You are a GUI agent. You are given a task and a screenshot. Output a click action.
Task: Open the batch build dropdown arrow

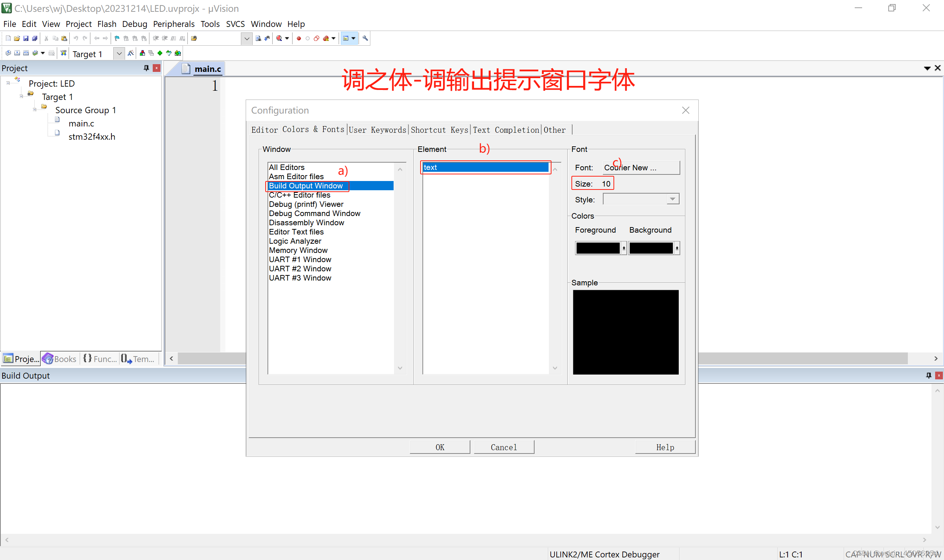pos(43,53)
